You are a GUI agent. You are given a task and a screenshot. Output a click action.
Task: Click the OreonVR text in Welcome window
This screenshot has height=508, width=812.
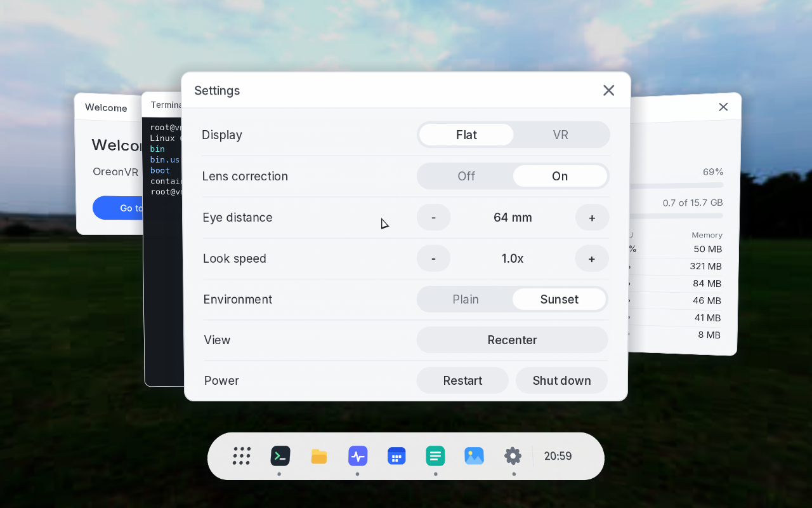(x=115, y=172)
